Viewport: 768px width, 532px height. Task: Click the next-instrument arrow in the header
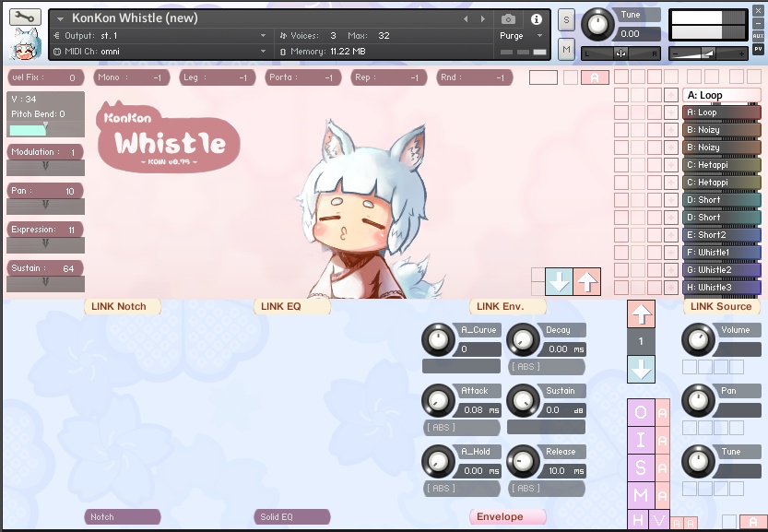click(481, 18)
